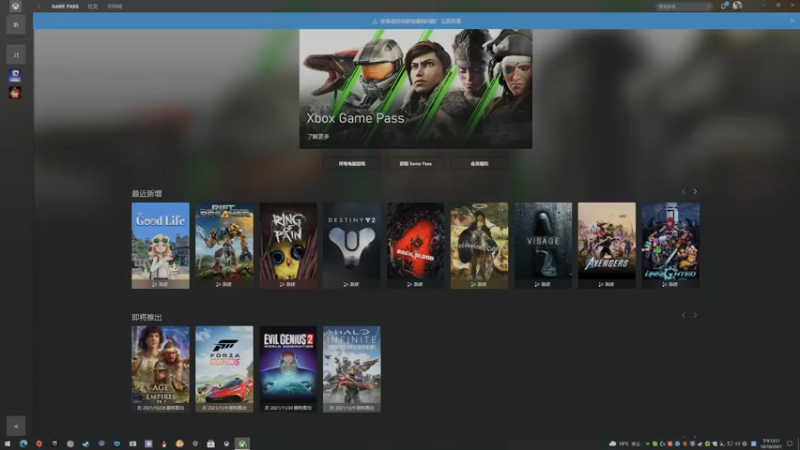
Task: Switch to the GAME PASS tab
Action: (65, 7)
